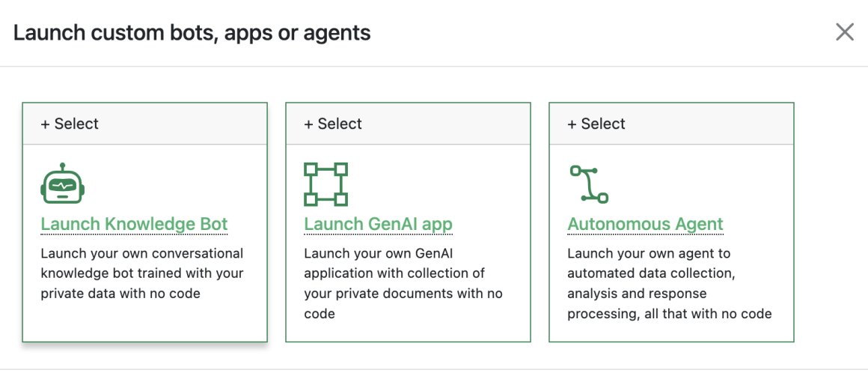Click the plus sign on Autonomous Agent card
This screenshot has width=868, height=382.
click(x=572, y=124)
